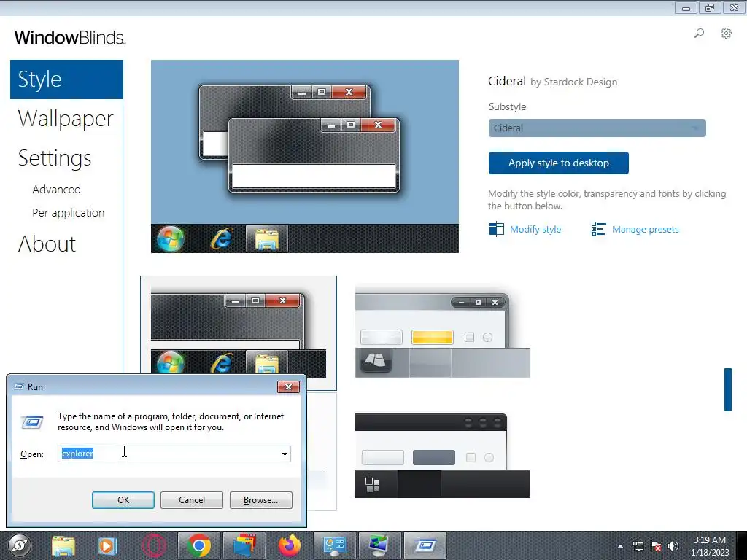The image size is (747, 560).
Task: Show hidden tray icons arrow
Action: [620, 546]
